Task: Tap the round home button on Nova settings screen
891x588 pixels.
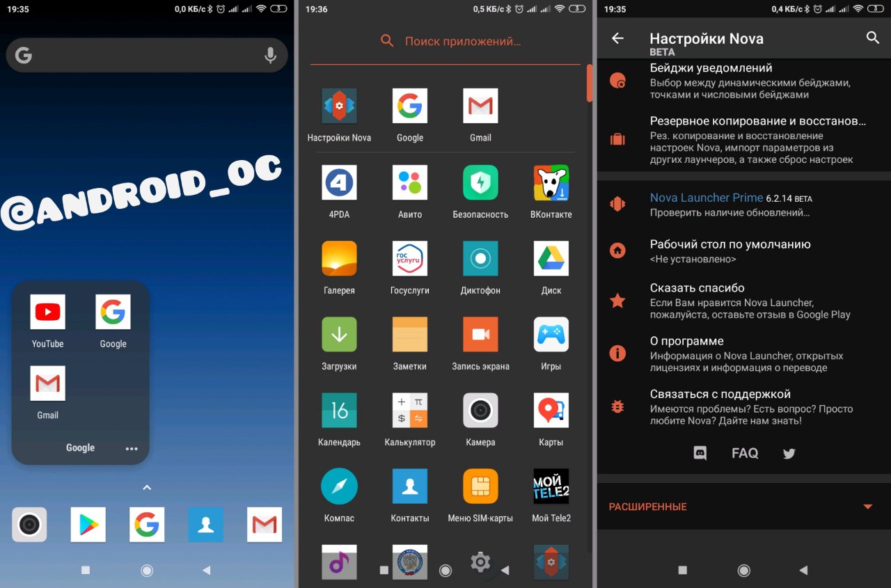Action: click(x=744, y=570)
